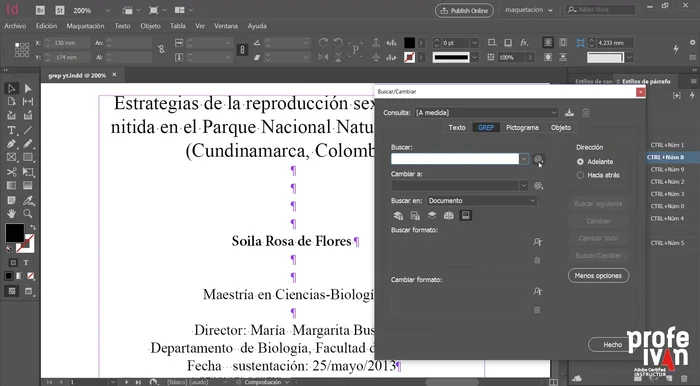This screenshot has height=386, width=700.
Task: Open special characters for Cambiar a field
Action: click(x=538, y=186)
